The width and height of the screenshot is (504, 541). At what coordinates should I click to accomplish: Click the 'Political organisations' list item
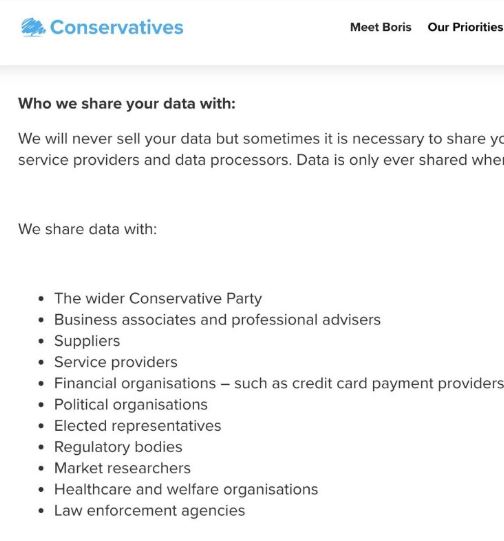131,405
